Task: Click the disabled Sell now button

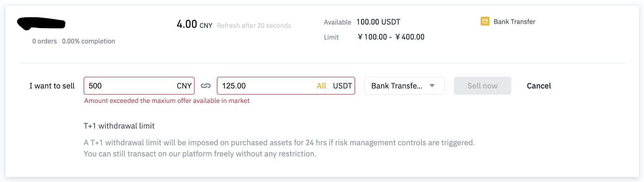Action: pyautogui.click(x=482, y=86)
